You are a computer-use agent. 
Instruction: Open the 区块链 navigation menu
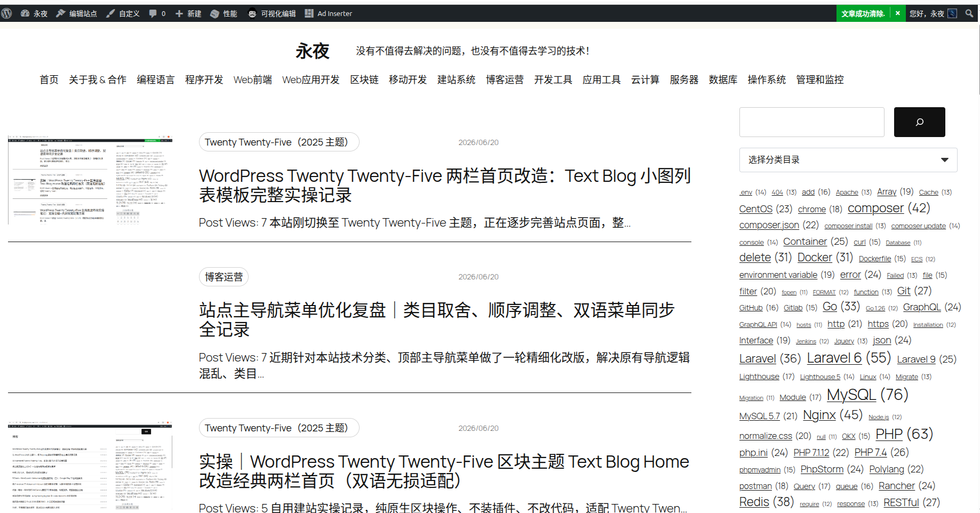[364, 80]
